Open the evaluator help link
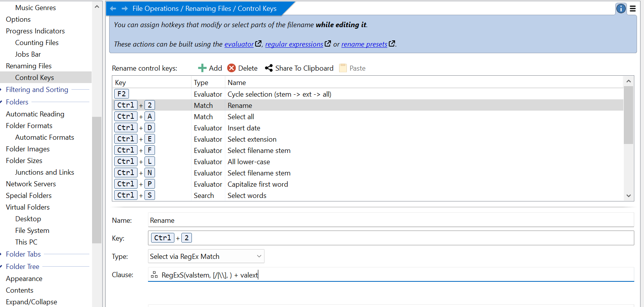This screenshot has height=307, width=644. click(239, 44)
